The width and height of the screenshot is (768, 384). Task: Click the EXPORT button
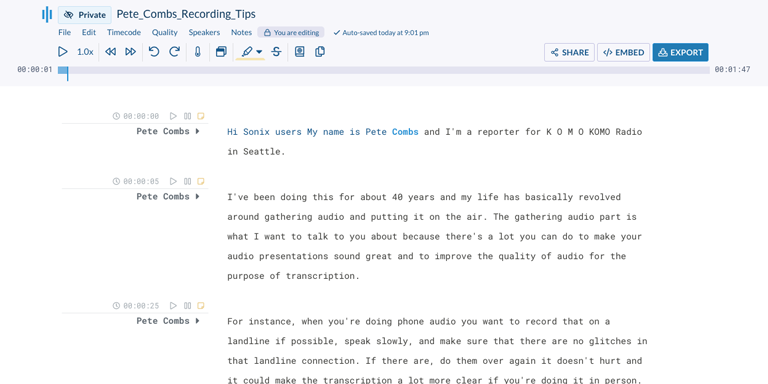coord(680,52)
